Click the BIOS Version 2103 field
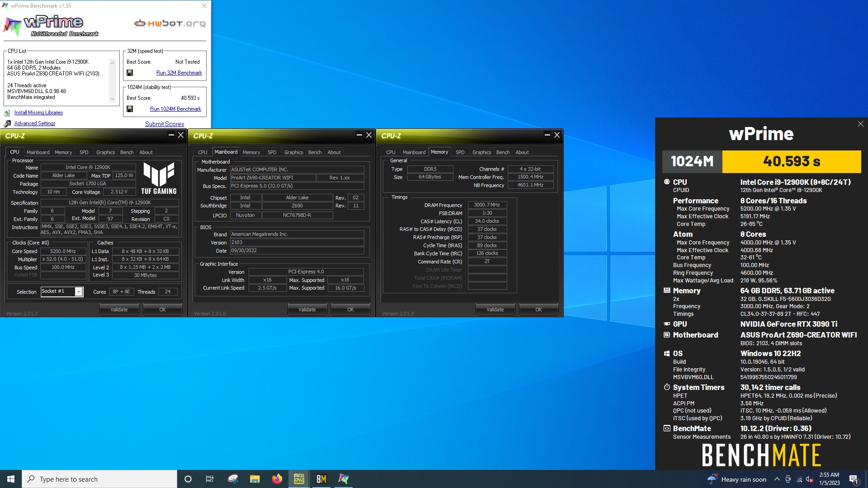Viewport: 868px width, 488px height. (x=297, y=243)
